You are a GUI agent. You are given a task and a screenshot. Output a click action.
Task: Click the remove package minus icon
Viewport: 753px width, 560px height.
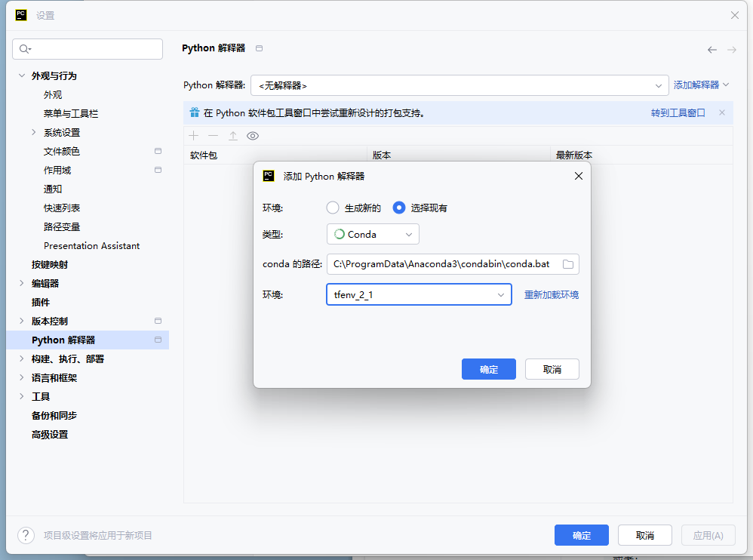[214, 136]
